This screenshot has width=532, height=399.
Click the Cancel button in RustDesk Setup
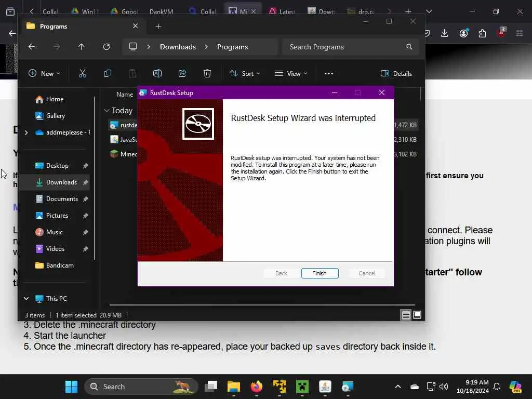pyautogui.click(x=367, y=273)
